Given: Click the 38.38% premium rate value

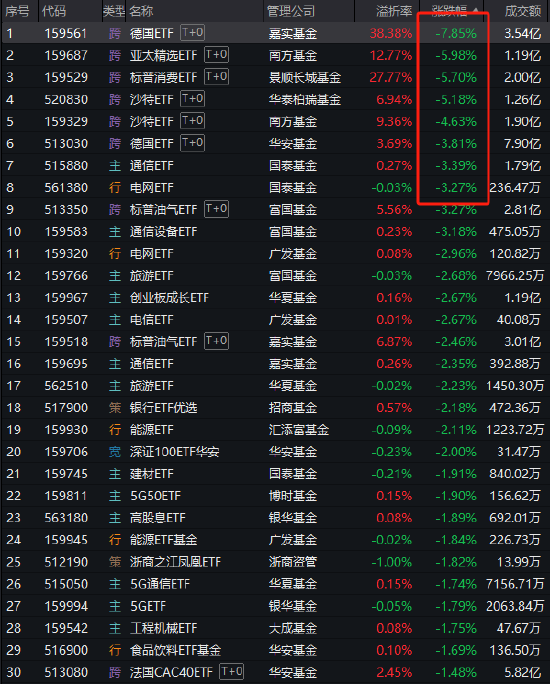Looking at the screenshot, I should (391, 34).
